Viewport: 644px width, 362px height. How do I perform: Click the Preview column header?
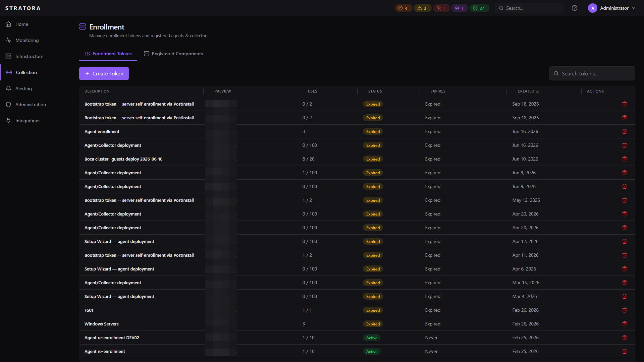[x=223, y=91]
